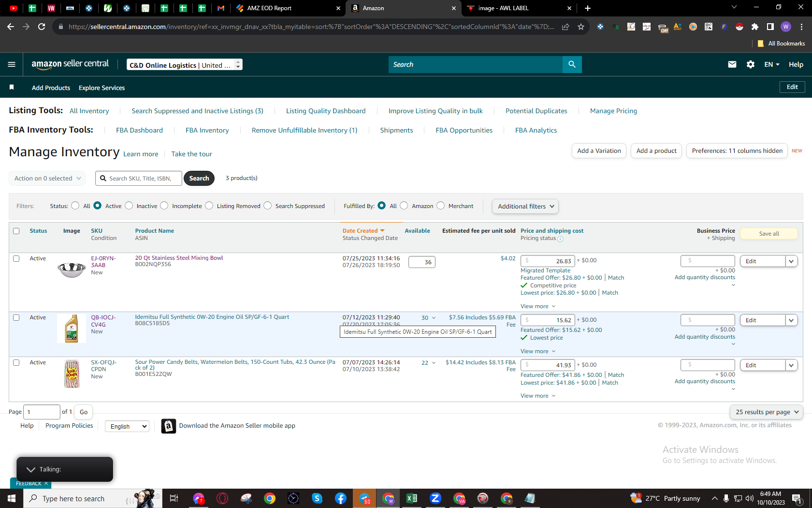Open the 25 results per page dropdown

[767, 412]
